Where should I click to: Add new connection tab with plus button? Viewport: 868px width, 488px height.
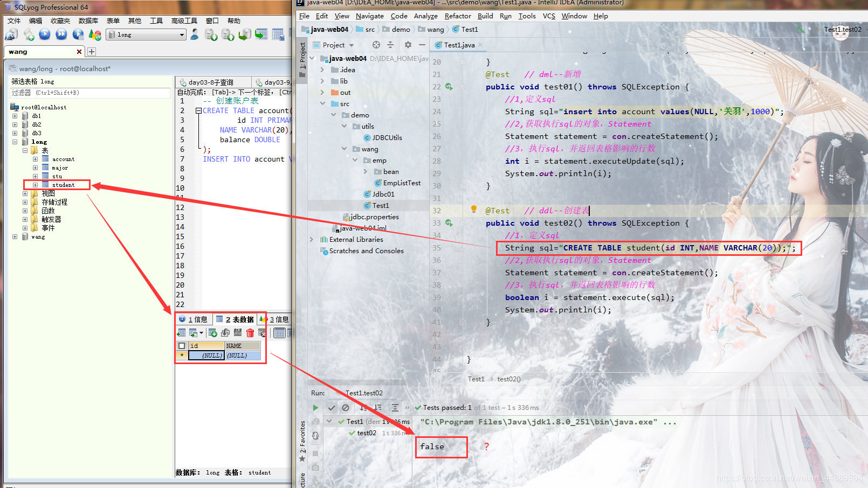(x=92, y=52)
